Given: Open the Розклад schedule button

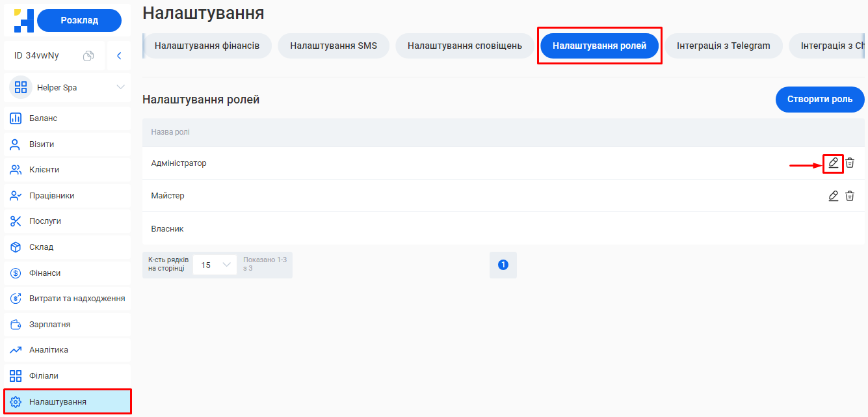Looking at the screenshot, I should pyautogui.click(x=79, y=20).
